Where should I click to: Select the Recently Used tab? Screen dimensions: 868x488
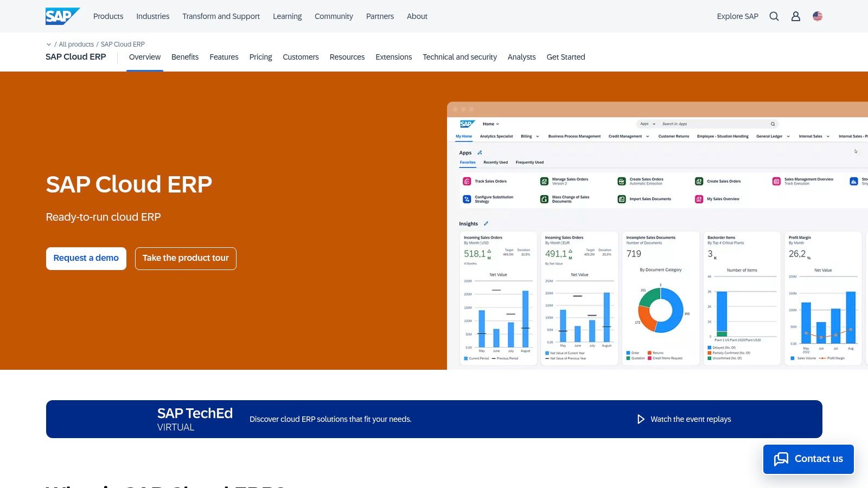(495, 162)
